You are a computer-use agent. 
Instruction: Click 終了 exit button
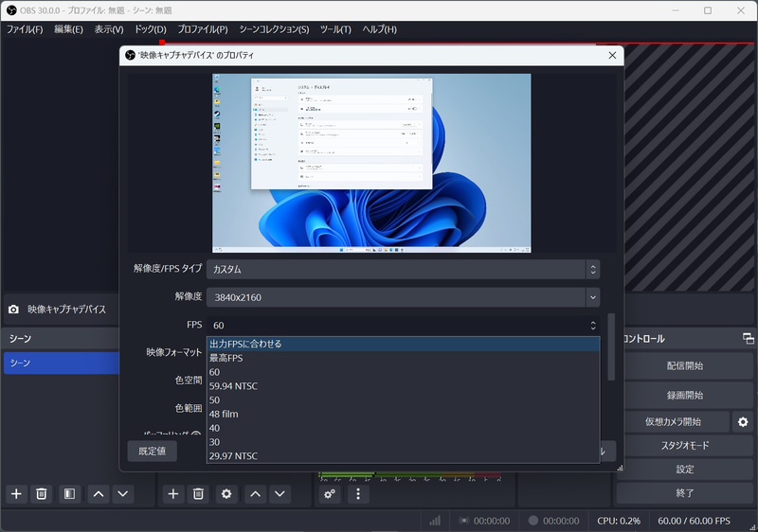685,493
